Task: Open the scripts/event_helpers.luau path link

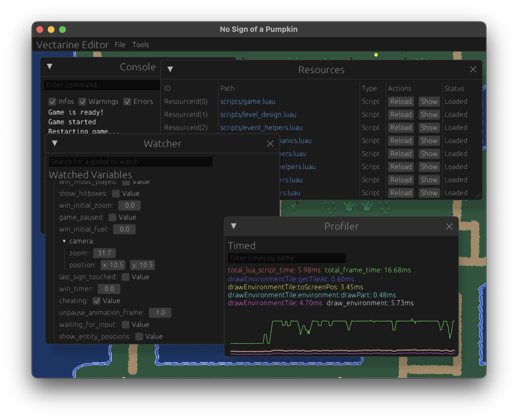Action: coord(261,128)
